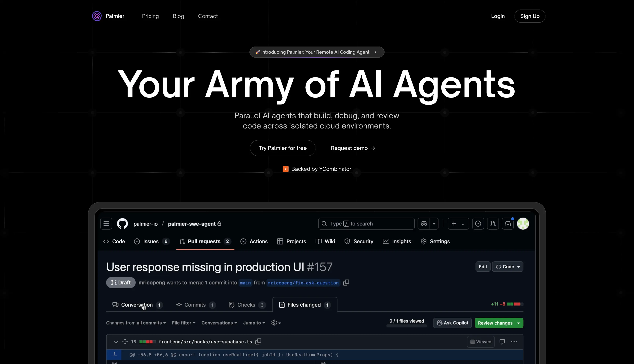The image size is (634, 364).
Task: Click the Palmier spiral logo icon
Action: click(96, 16)
